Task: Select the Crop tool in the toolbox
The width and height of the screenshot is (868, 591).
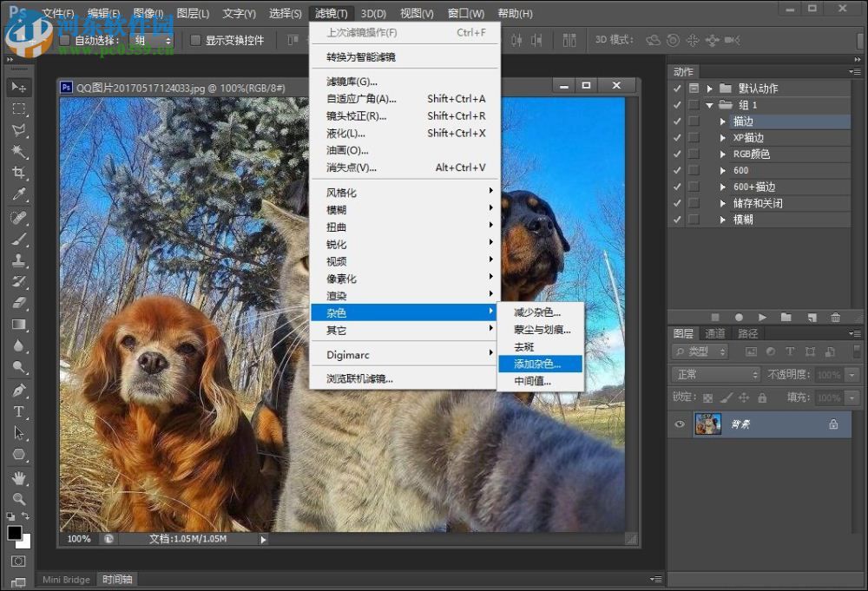Action: click(x=18, y=174)
